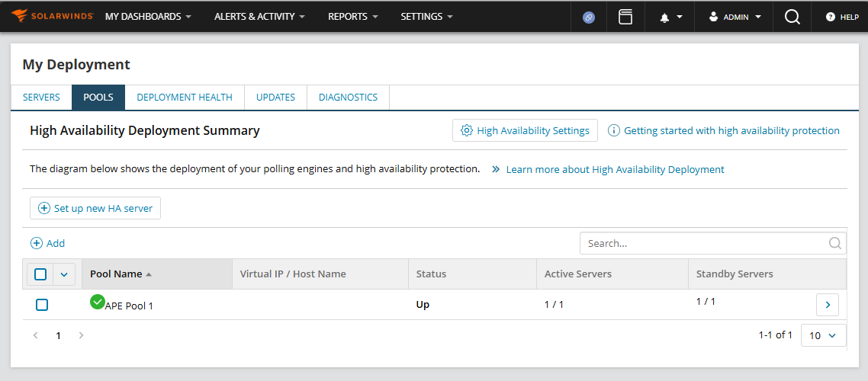
Task: Open Help in the top bar
Action: (842, 17)
